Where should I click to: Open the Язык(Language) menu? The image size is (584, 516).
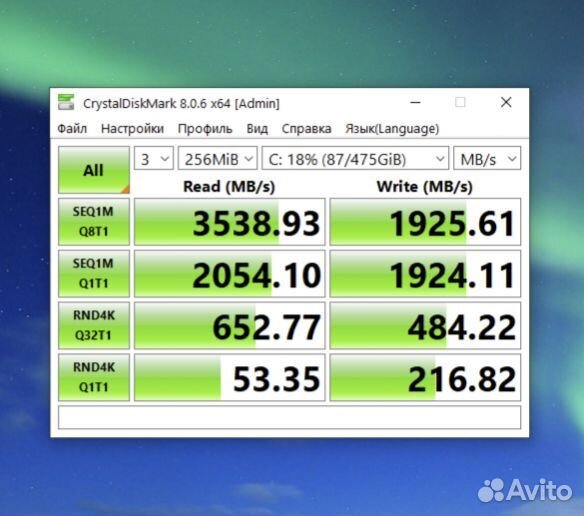392,129
